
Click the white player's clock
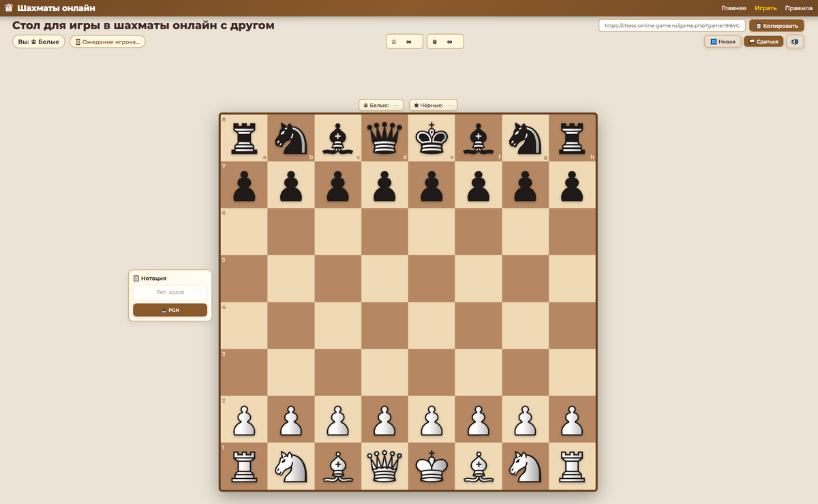(x=404, y=42)
